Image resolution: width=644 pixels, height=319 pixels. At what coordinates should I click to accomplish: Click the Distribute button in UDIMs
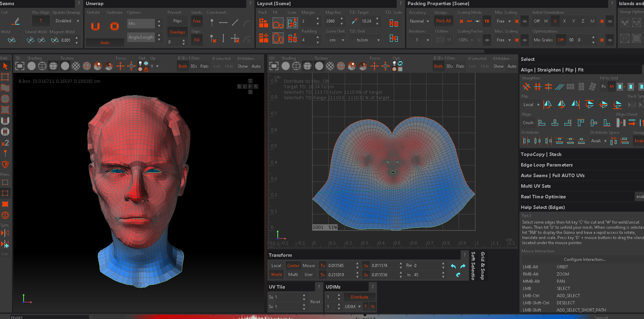359,297
